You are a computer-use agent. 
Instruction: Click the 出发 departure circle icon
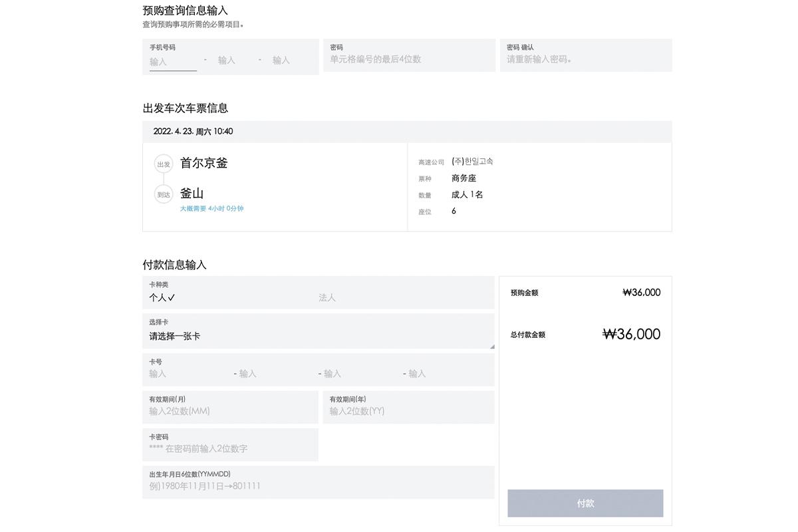pyautogui.click(x=164, y=164)
